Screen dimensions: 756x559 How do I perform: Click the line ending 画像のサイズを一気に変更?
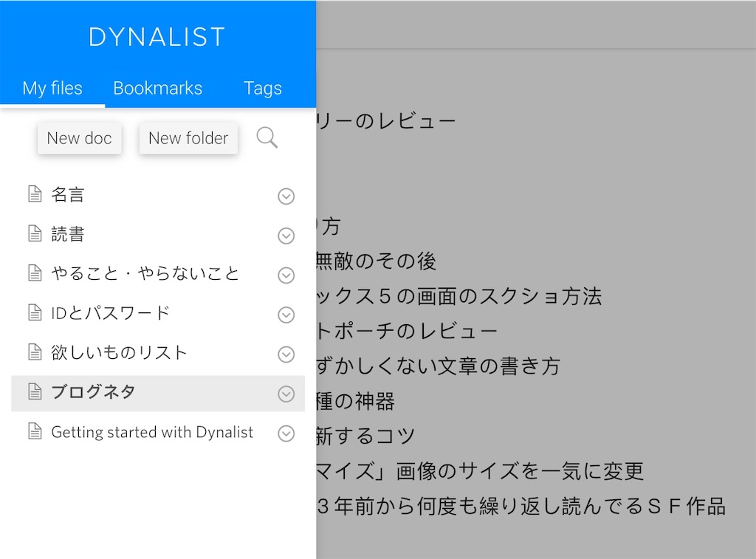click(x=480, y=471)
